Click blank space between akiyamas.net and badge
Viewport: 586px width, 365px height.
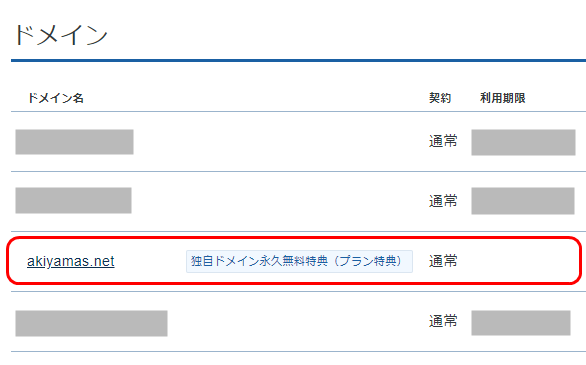[150, 261]
